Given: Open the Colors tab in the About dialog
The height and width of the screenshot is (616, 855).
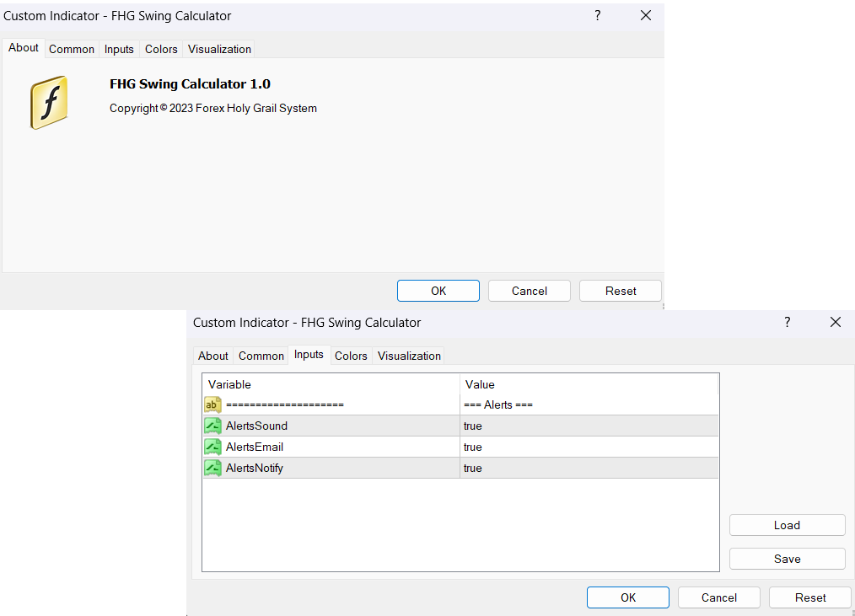Looking at the screenshot, I should point(161,49).
